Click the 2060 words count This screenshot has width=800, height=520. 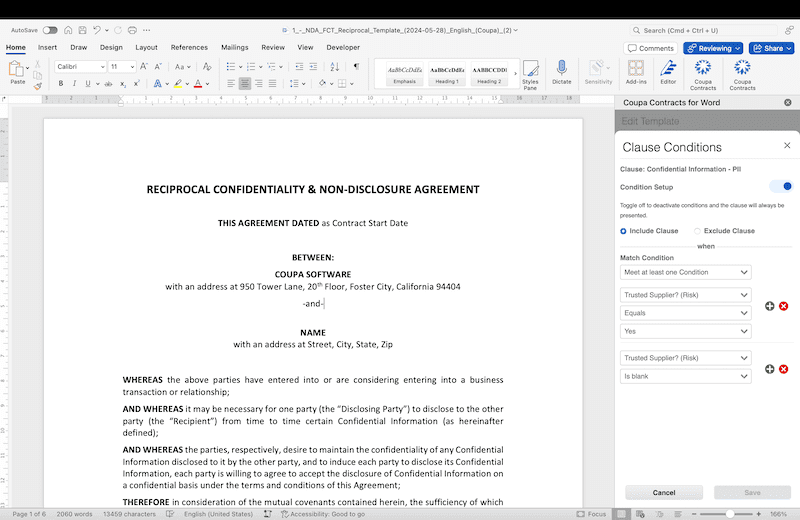click(74, 514)
